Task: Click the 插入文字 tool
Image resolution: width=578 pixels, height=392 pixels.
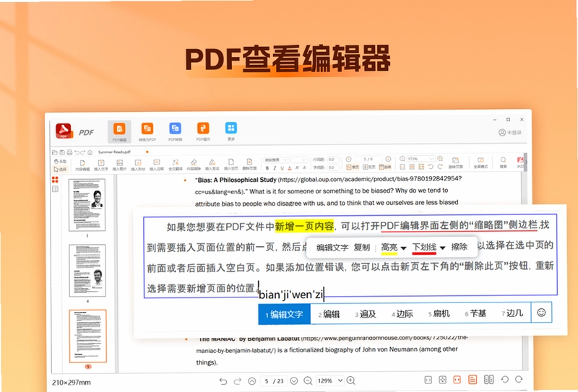Action: (100, 165)
